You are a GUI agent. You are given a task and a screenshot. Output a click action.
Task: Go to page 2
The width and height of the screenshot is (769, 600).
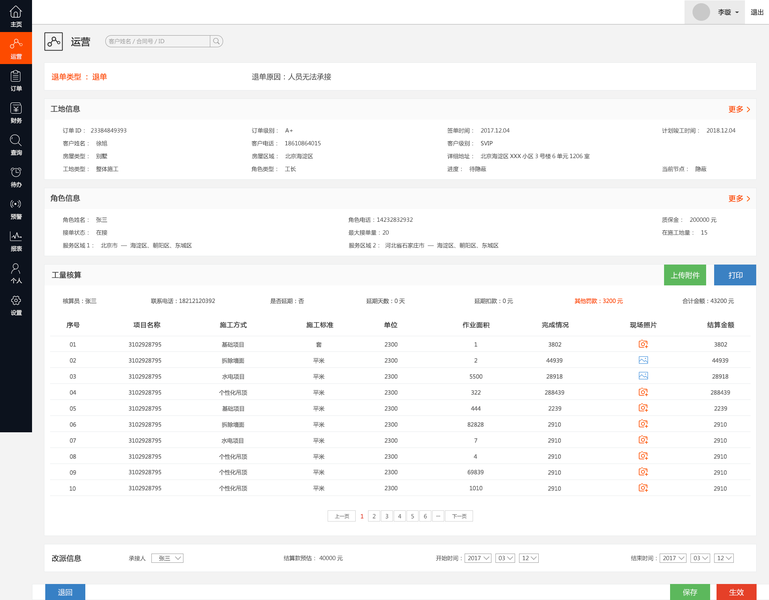374,516
